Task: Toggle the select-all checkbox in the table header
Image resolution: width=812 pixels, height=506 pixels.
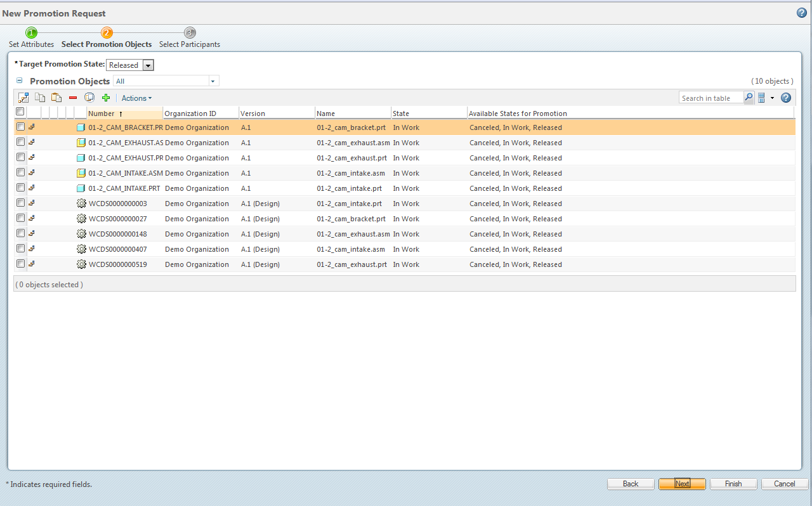Action: tap(20, 112)
